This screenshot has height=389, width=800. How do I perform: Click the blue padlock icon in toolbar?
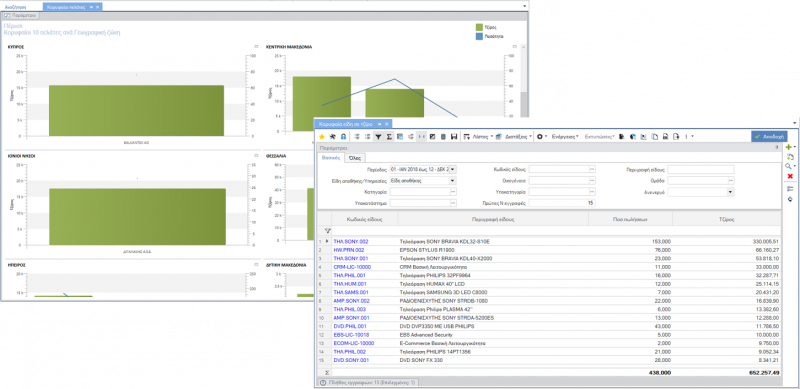pyautogui.click(x=343, y=137)
